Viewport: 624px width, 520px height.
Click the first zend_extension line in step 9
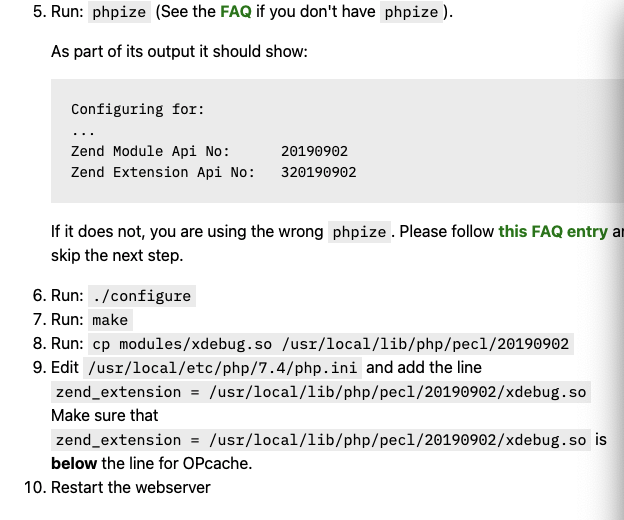coord(321,392)
